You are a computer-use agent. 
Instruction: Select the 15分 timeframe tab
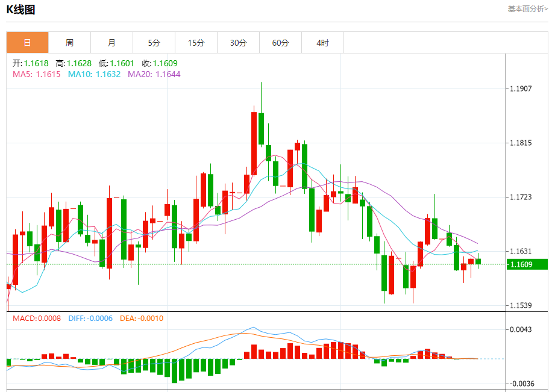point(196,43)
